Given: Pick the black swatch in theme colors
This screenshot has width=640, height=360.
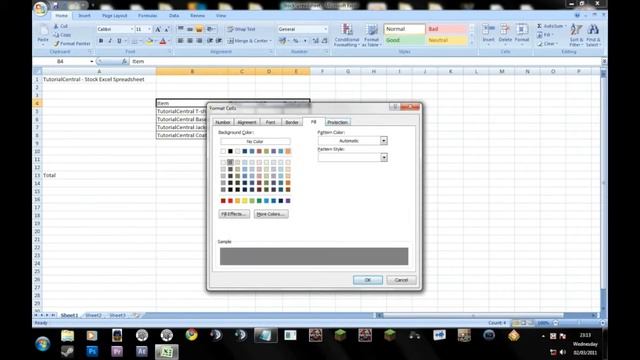Looking at the screenshot, I should coord(230,151).
